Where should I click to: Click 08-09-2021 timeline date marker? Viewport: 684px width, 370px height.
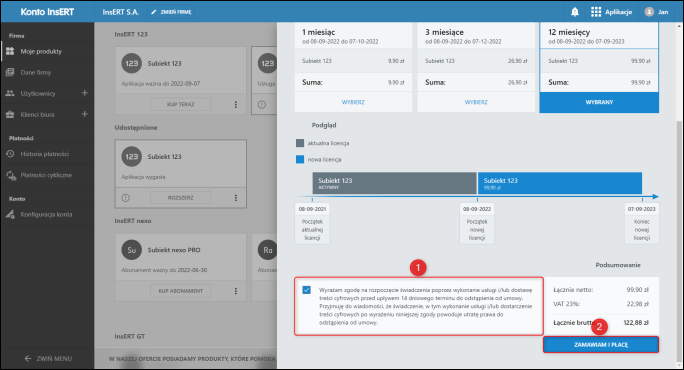coord(312,209)
